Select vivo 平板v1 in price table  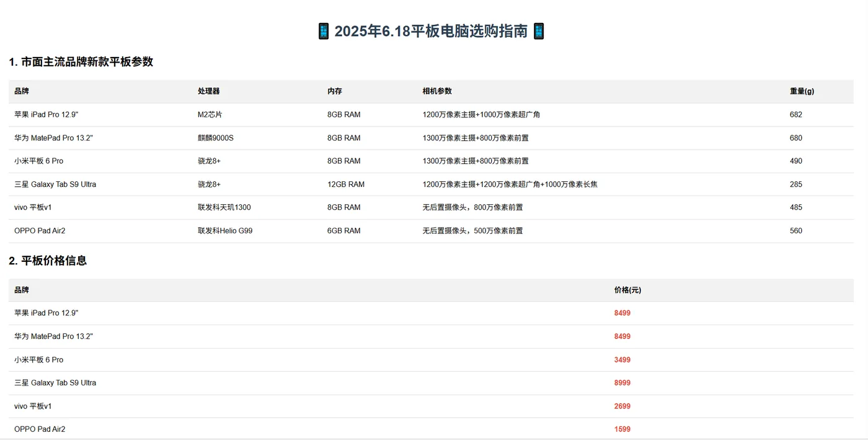tap(33, 406)
